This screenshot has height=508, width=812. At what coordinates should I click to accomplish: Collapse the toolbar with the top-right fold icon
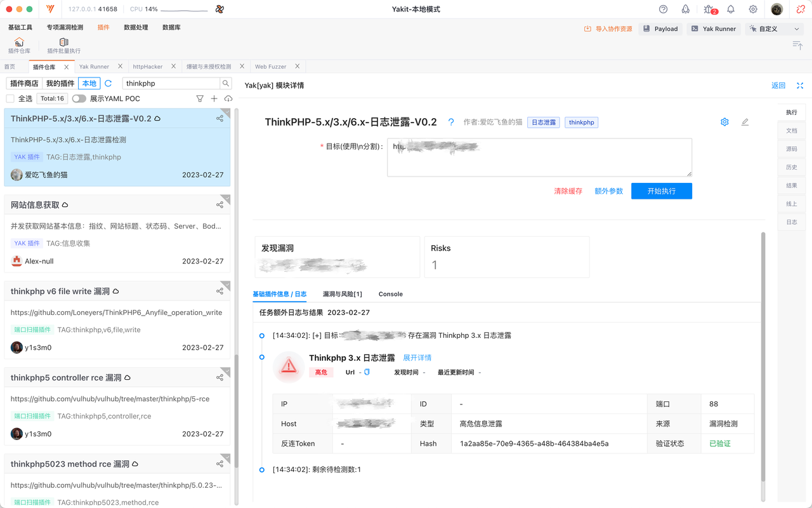point(798,45)
